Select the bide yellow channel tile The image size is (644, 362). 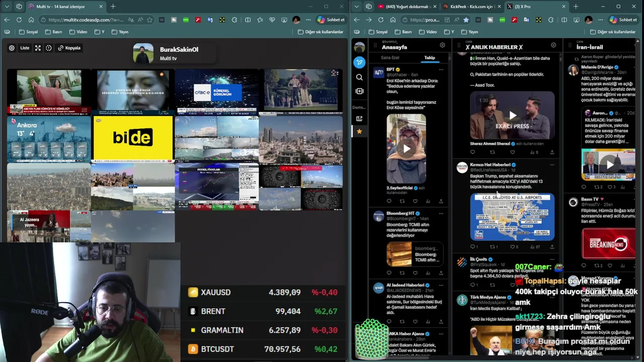coord(133,138)
